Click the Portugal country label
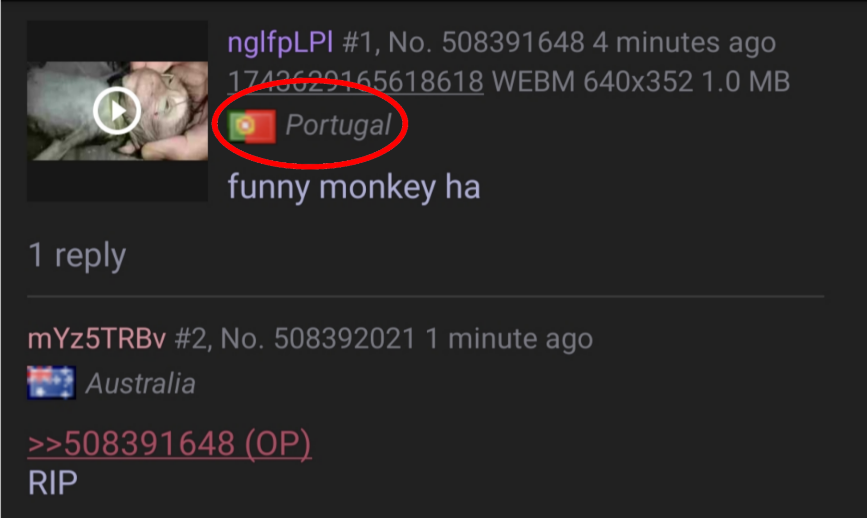 coord(338,125)
